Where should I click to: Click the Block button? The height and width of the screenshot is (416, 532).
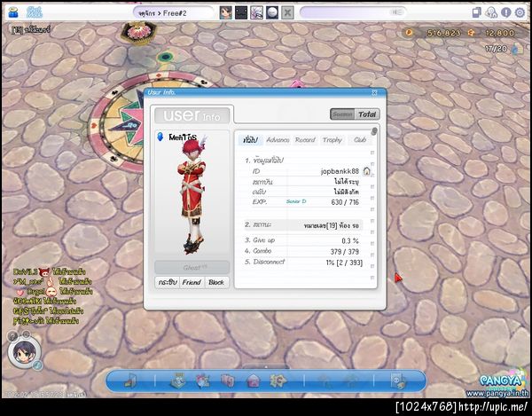[216, 282]
